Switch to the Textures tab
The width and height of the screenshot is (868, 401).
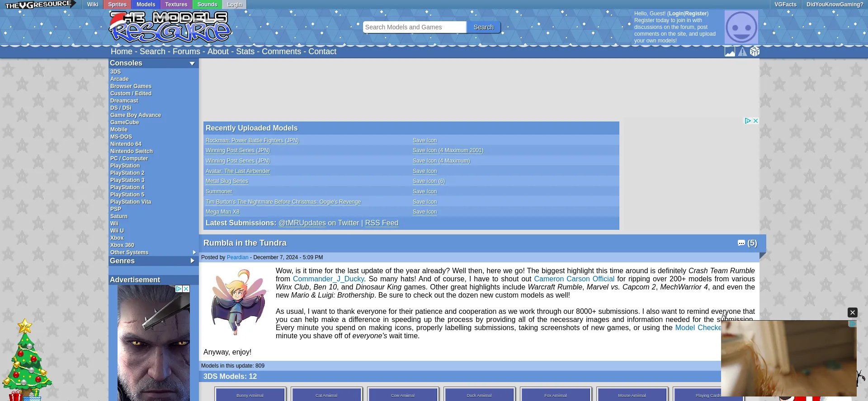[176, 5]
